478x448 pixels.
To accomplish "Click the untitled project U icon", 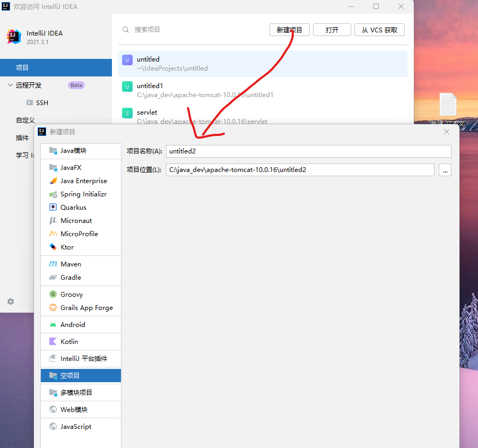I will [127, 60].
